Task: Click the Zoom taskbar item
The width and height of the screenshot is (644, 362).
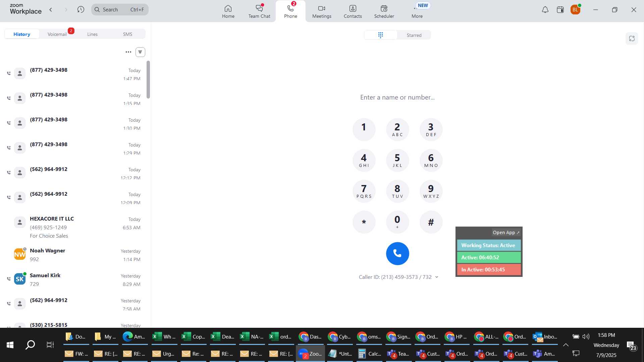Action: pos(310,354)
